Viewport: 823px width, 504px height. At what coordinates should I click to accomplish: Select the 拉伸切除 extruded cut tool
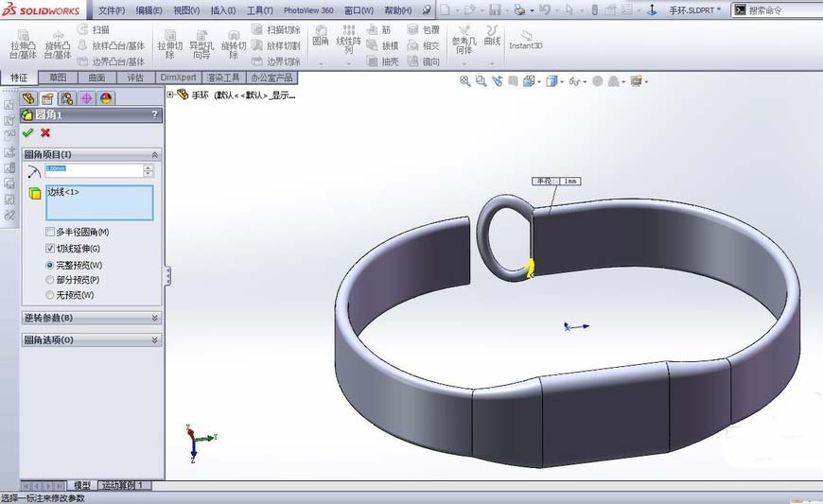169,44
